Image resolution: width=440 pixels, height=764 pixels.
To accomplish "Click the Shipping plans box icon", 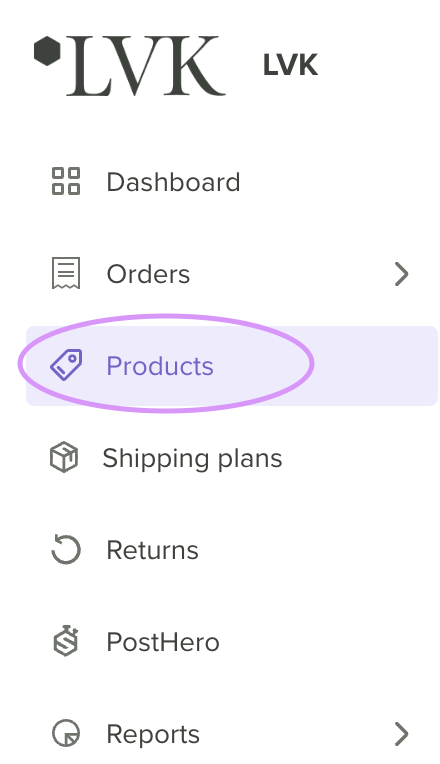I will (64, 457).
